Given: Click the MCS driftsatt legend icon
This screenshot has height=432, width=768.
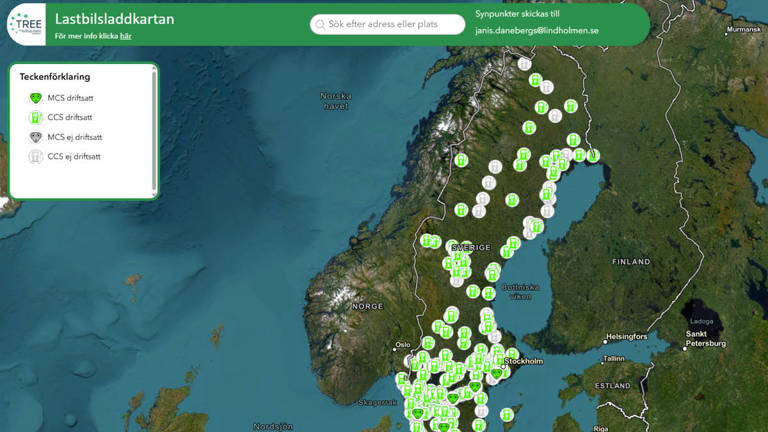Looking at the screenshot, I should [x=35, y=98].
